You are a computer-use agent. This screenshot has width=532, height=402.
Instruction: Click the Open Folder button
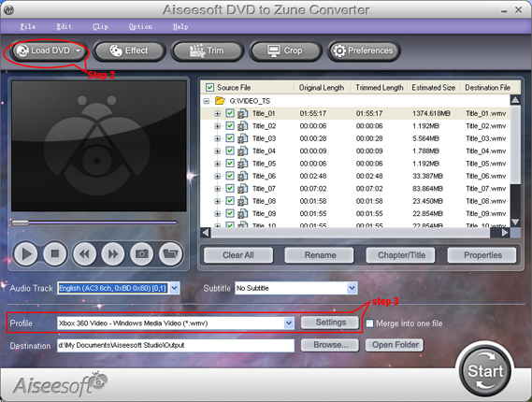(x=395, y=345)
